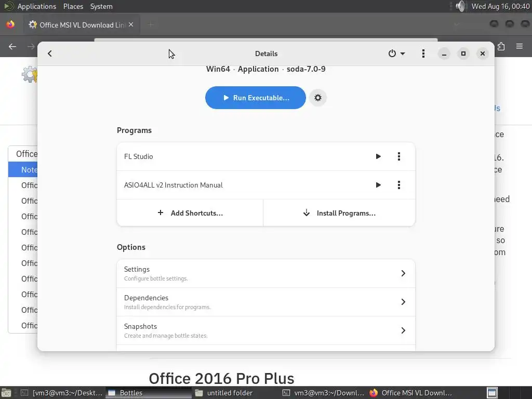The image size is (532, 399).
Task: Switch to vm3@vm3:~/Deskt... terminal in taskbar
Action: coord(61,393)
